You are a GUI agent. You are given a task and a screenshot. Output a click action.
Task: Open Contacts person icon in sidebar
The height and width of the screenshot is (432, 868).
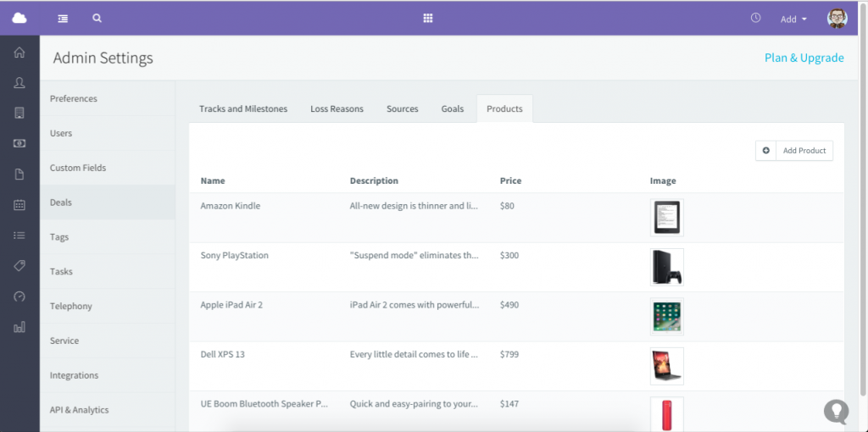pyautogui.click(x=19, y=83)
